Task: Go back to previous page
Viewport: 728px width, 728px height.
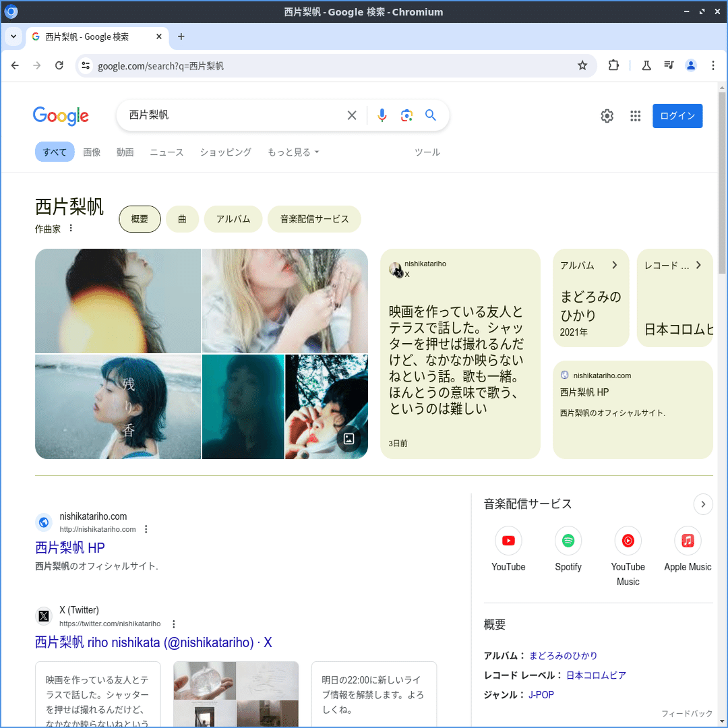Action: (x=15, y=65)
